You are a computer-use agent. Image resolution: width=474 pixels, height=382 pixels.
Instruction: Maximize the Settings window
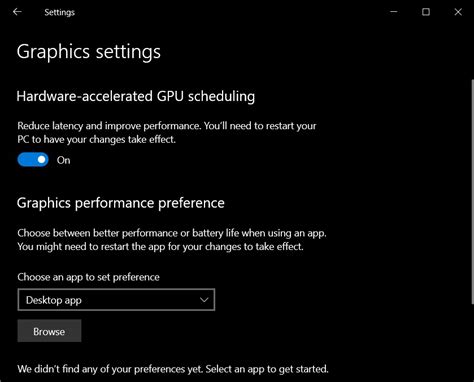[426, 12]
